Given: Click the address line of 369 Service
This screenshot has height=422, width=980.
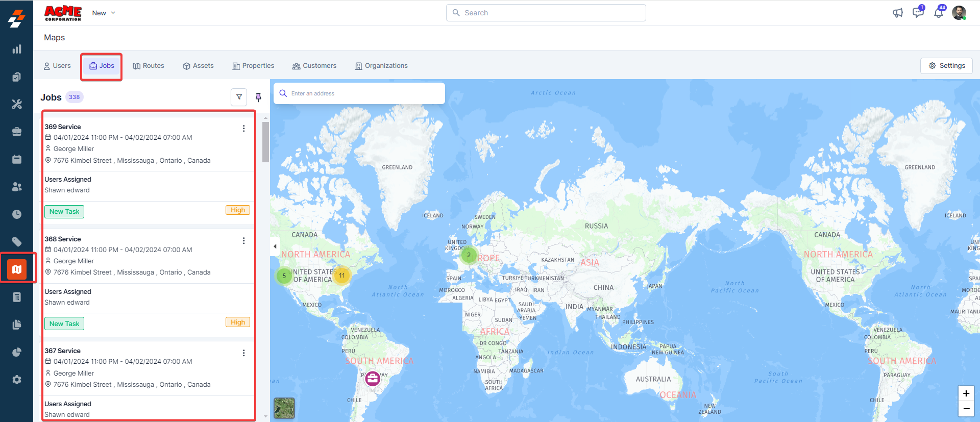Looking at the screenshot, I should 132,161.
